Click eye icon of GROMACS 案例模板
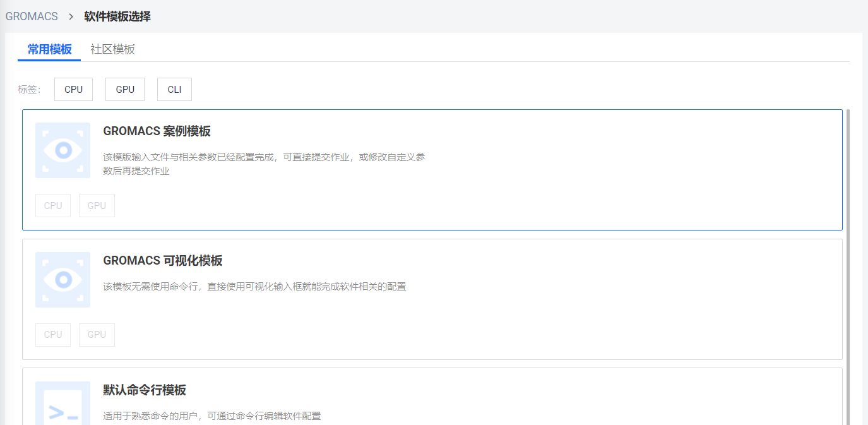 pos(62,150)
